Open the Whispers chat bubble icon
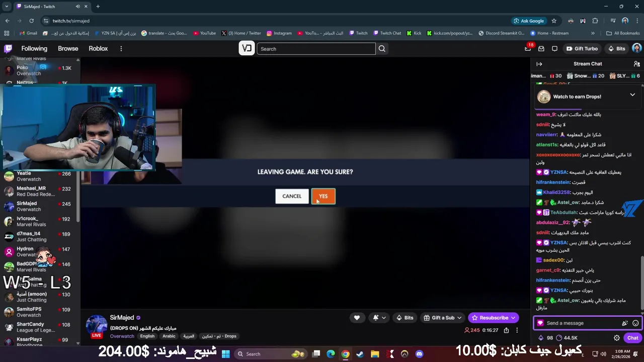 [554, 49]
